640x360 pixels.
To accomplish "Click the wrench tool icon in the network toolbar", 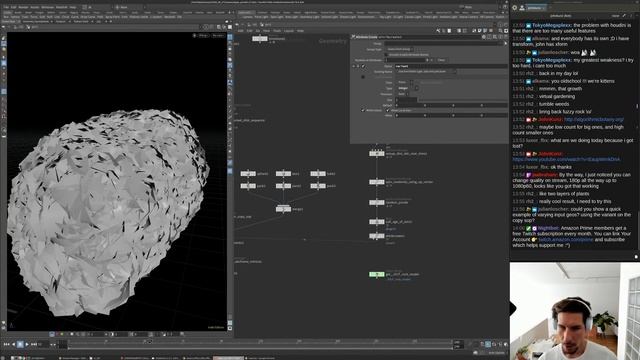I will (438, 31).
